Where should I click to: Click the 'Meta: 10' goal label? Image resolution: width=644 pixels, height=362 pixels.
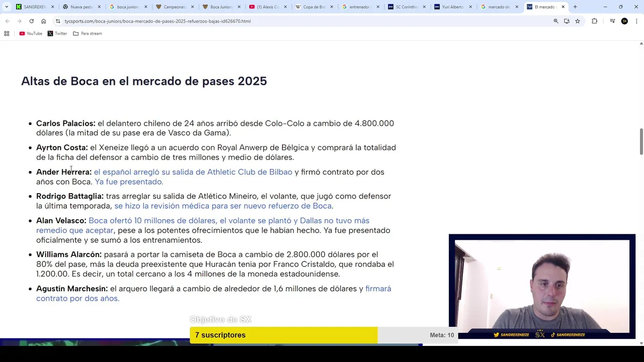pos(442,335)
